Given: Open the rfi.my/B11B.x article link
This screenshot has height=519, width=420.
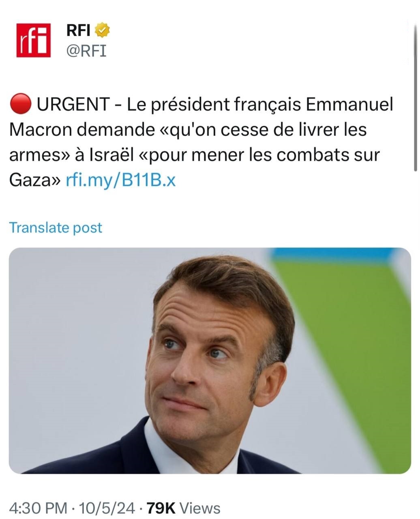Looking at the screenshot, I should (x=120, y=180).
